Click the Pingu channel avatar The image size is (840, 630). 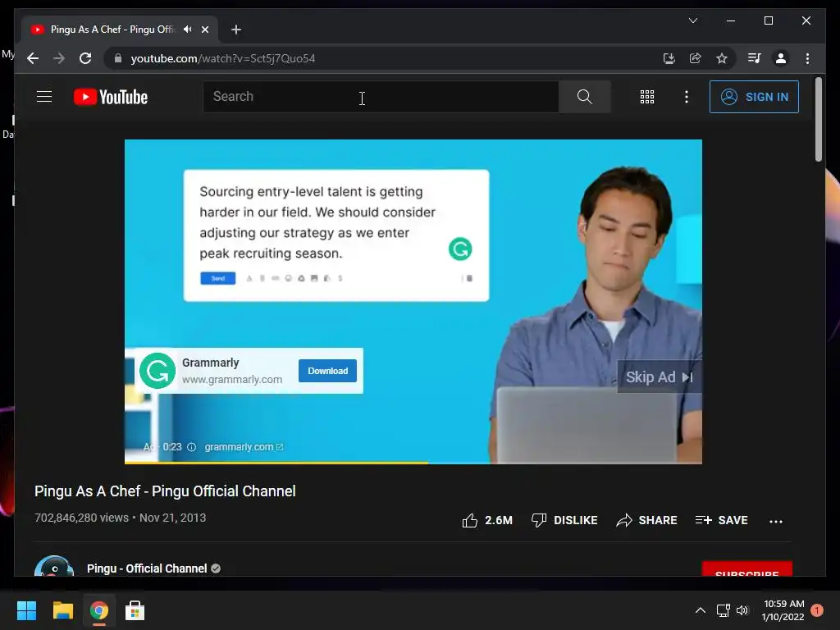[54, 566]
